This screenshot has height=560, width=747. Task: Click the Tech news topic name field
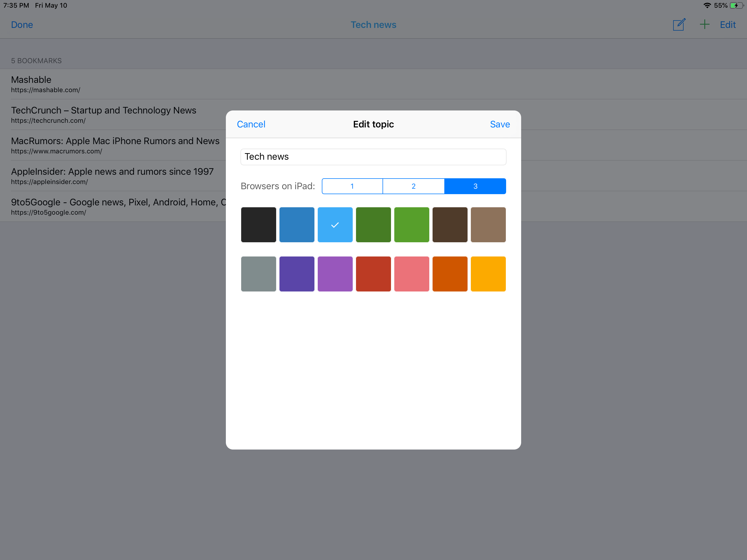click(x=373, y=157)
